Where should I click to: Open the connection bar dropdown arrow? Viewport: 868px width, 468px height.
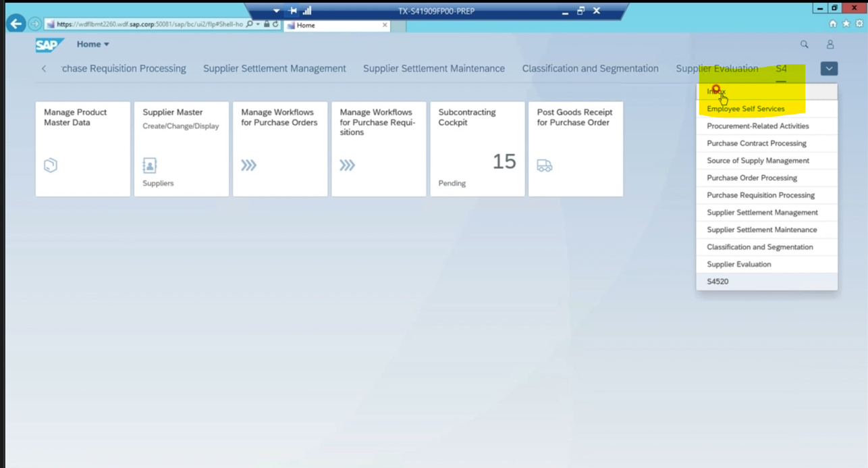pyautogui.click(x=276, y=11)
